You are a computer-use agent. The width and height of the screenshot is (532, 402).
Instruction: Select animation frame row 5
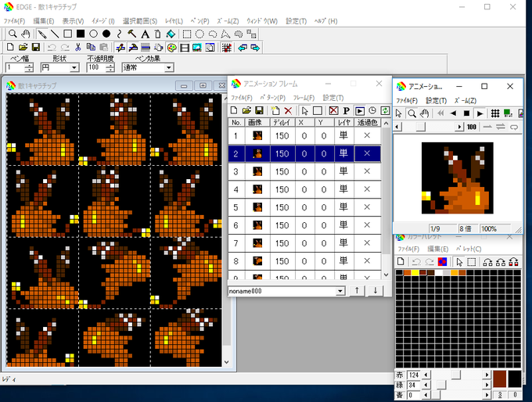coord(304,207)
